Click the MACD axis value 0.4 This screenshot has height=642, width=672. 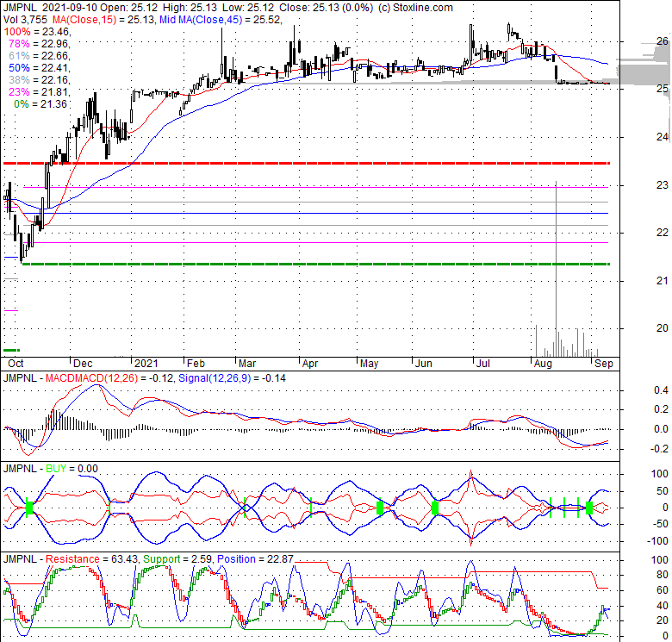(x=662, y=390)
